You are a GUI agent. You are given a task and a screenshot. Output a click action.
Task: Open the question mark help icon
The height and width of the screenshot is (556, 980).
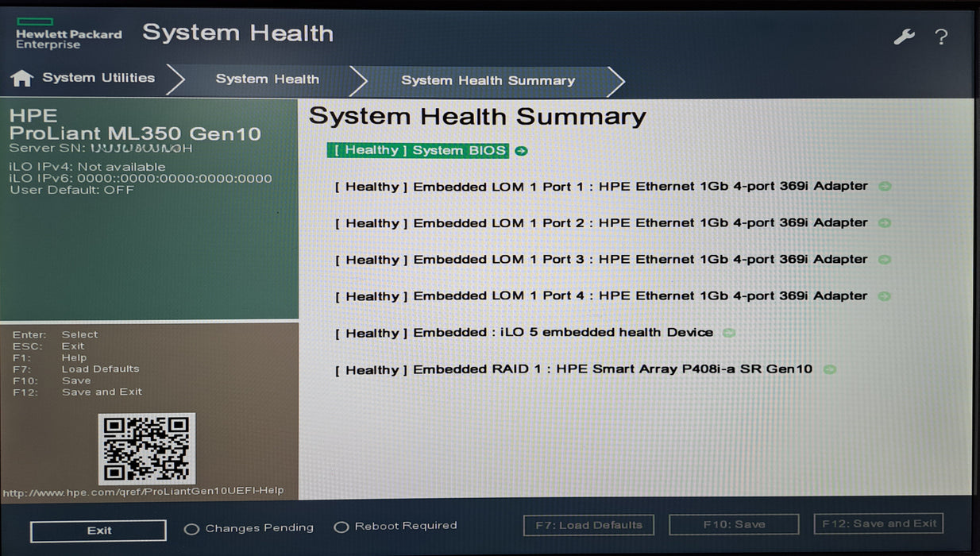point(941,37)
